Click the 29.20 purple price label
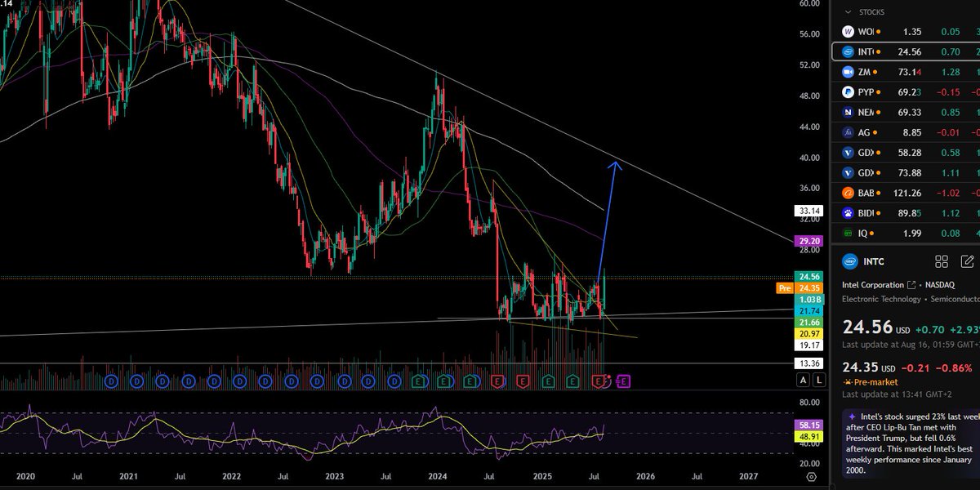 click(808, 242)
